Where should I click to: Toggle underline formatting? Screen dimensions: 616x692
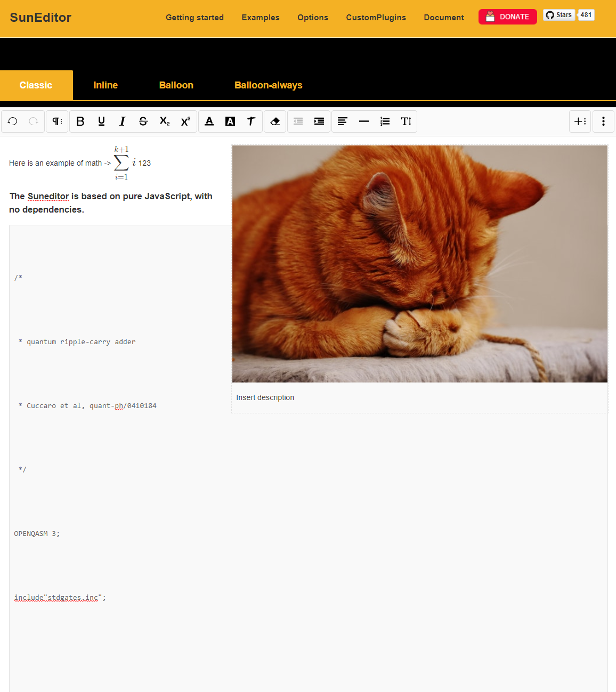coord(101,121)
